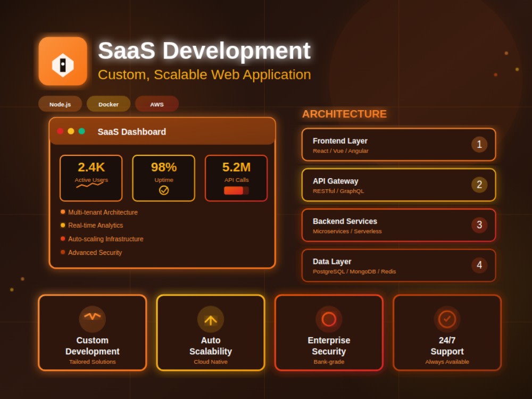Open the Auto Scalability feature card
This screenshot has width=532, height=399.
click(211, 332)
